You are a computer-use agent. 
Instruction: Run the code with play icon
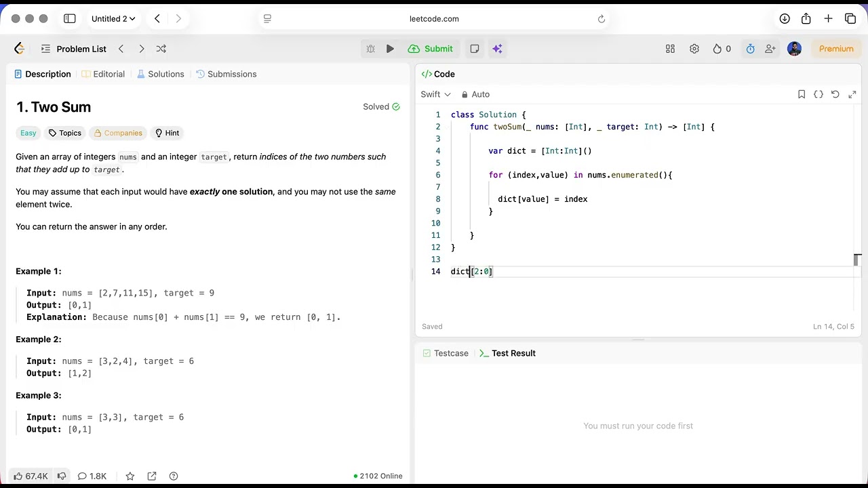click(x=390, y=49)
